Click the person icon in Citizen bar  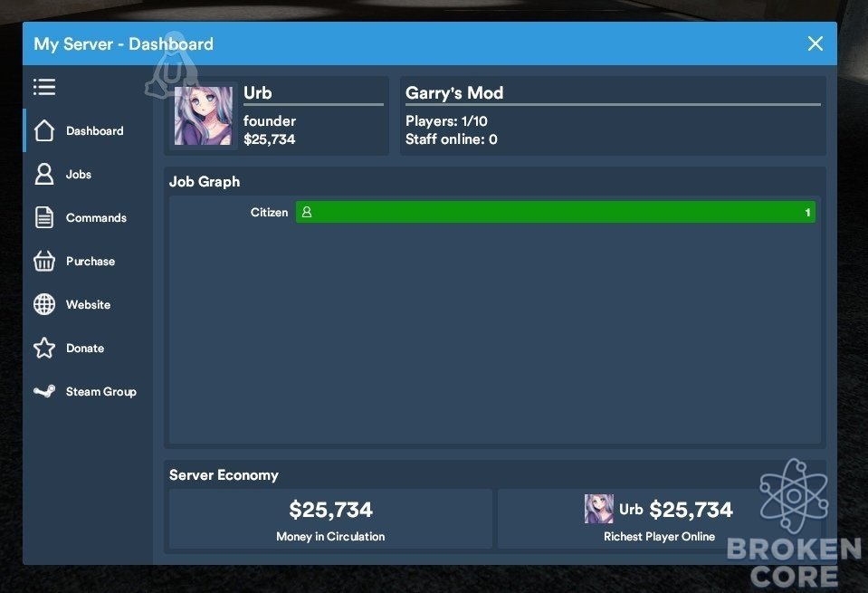point(307,212)
